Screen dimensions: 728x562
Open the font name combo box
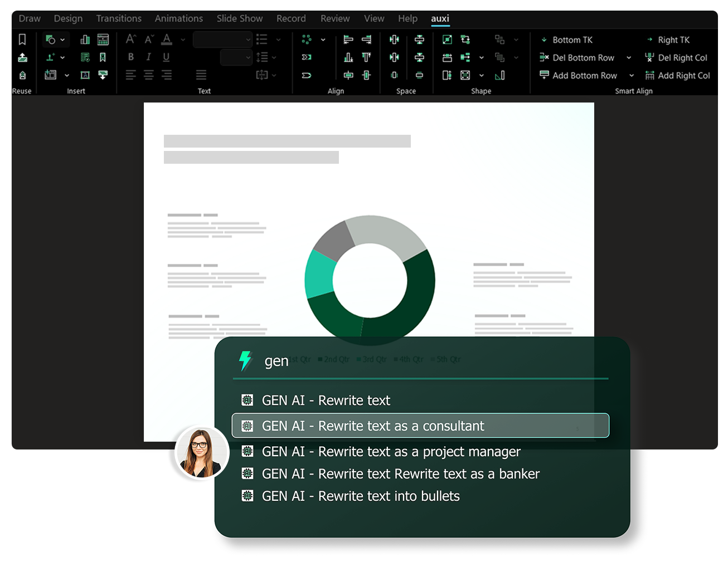[x=222, y=40]
